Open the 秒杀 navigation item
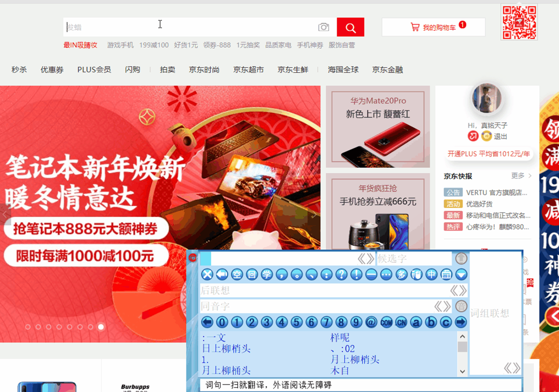559x392 pixels. [19, 70]
